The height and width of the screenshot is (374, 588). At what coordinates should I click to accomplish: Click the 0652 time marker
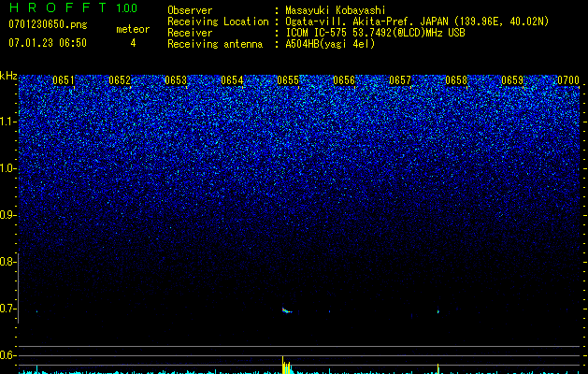(120, 80)
